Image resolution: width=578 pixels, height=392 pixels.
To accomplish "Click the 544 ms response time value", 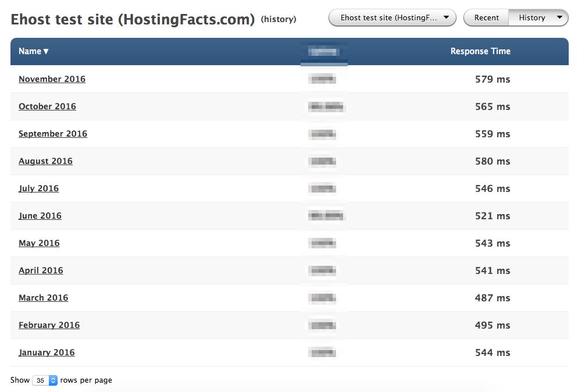I will point(493,352).
